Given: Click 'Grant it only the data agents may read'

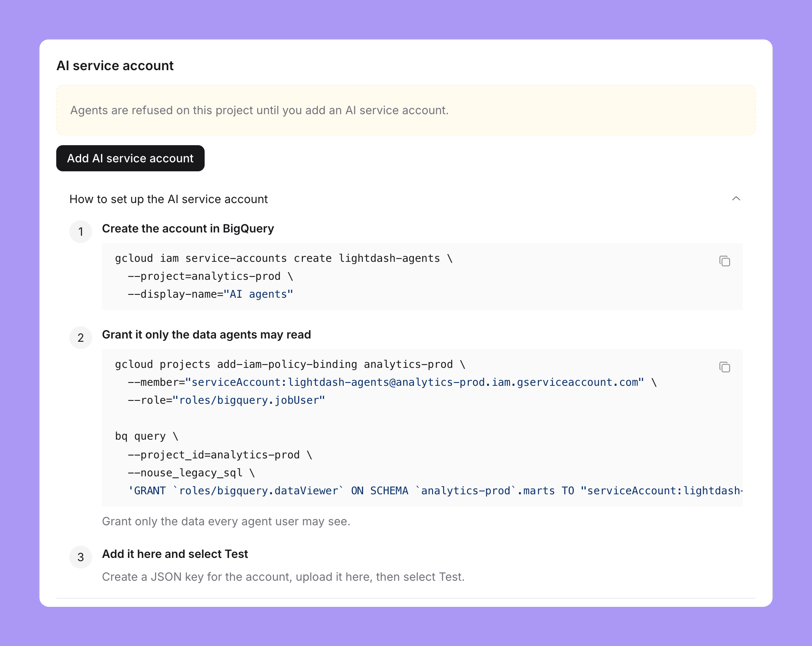Looking at the screenshot, I should 206,334.
